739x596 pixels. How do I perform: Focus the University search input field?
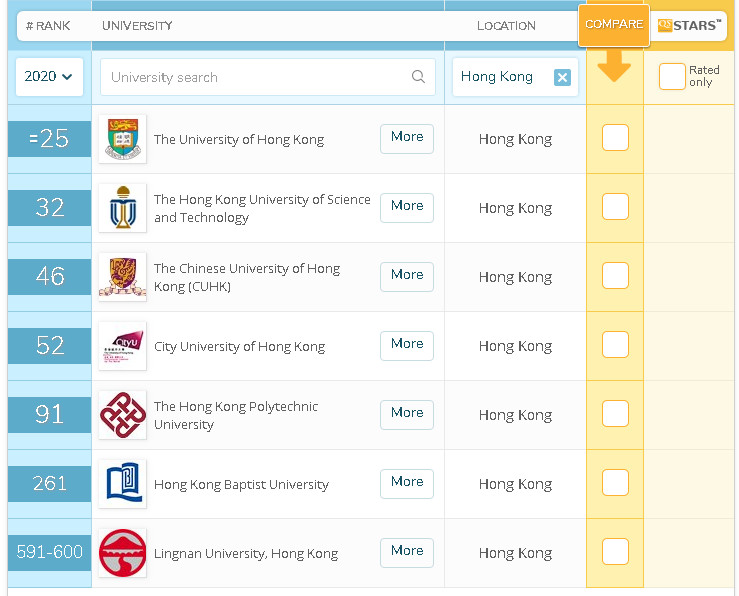[x=268, y=77]
